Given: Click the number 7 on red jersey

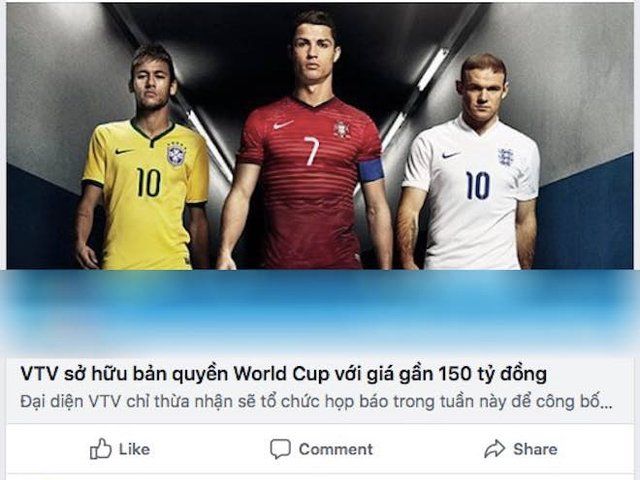Looking at the screenshot, I should [x=311, y=151].
